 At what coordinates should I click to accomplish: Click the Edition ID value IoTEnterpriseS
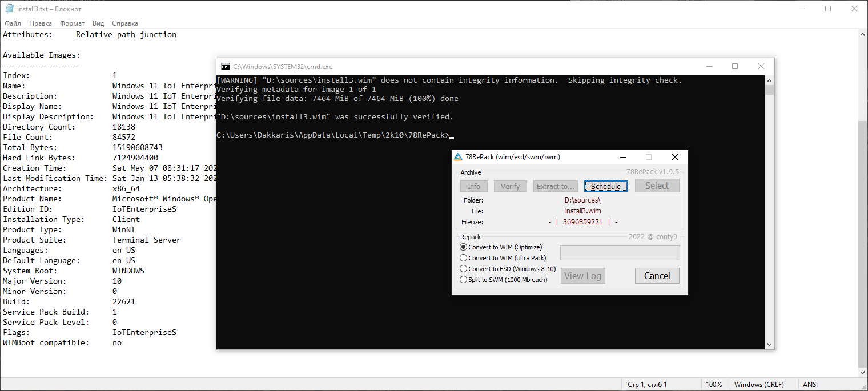click(144, 209)
